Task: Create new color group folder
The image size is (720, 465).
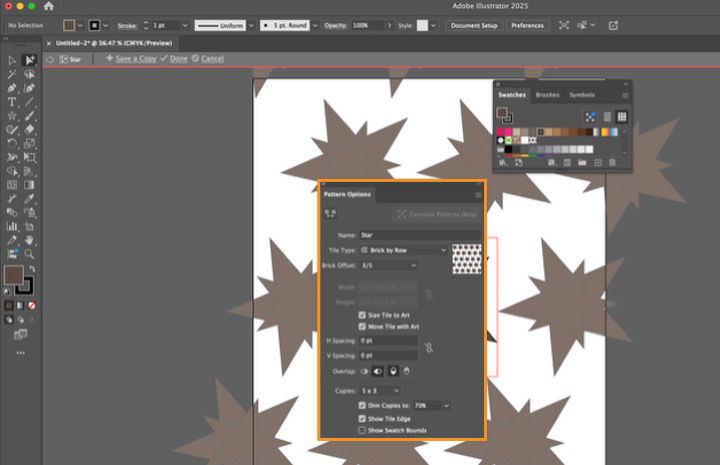Action: coord(582,162)
